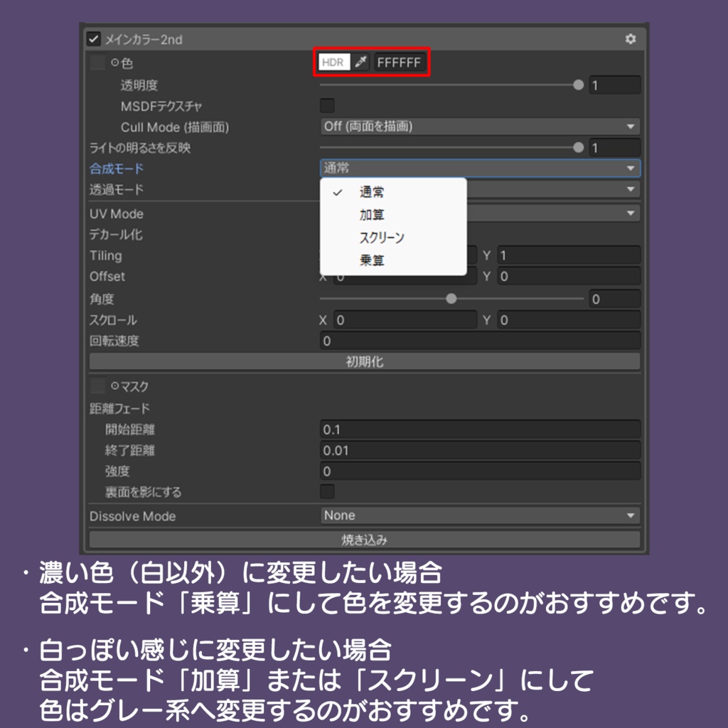This screenshot has height=728, width=728.
Task: Click the 焼き込み bake button
Action: 364,540
